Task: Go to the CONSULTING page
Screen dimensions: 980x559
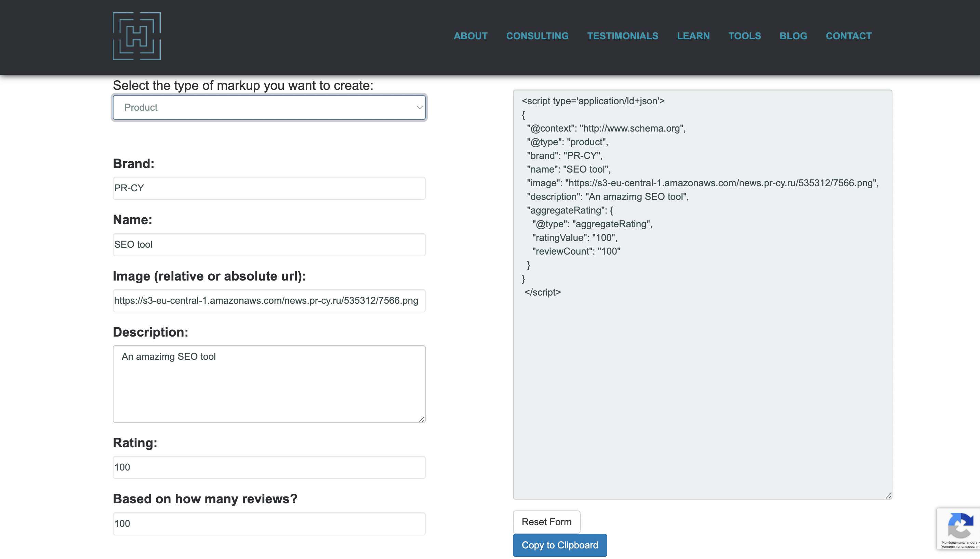Action: [537, 36]
